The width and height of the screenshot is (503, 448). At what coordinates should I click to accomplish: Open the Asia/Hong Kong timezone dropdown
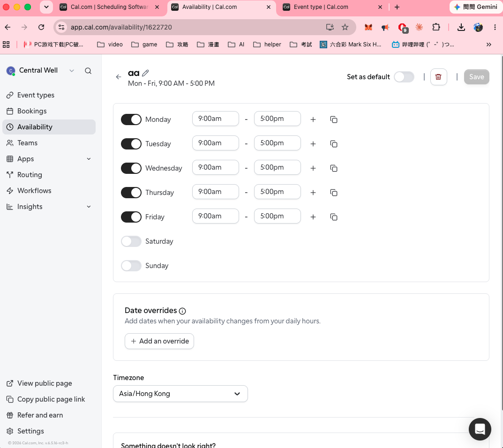coord(180,394)
